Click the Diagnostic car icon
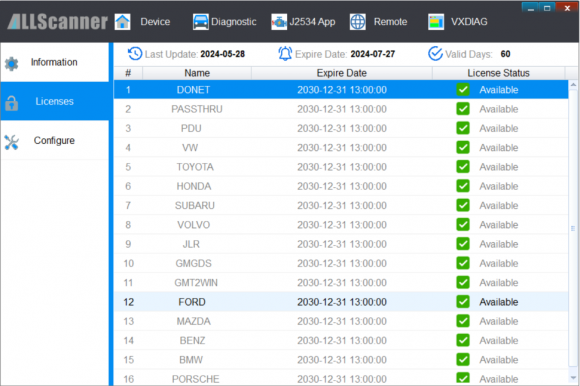580x386 pixels. [200, 22]
